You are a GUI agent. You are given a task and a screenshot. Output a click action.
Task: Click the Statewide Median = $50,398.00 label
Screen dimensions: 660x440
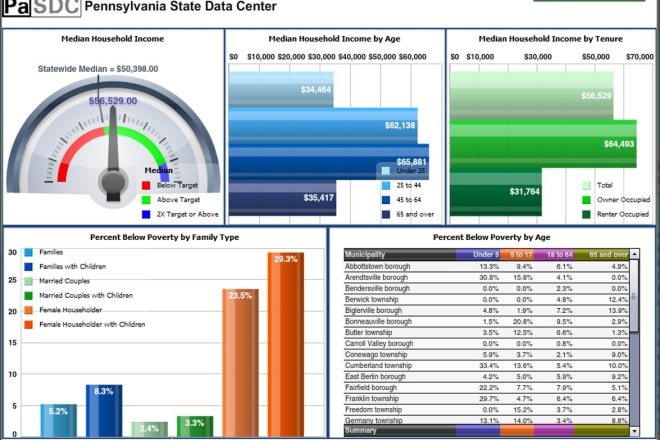point(98,69)
